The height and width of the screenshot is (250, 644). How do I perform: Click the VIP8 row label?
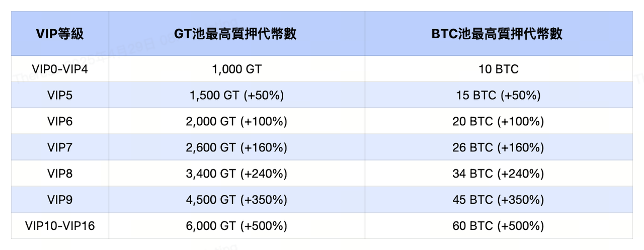[x=60, y=174]
